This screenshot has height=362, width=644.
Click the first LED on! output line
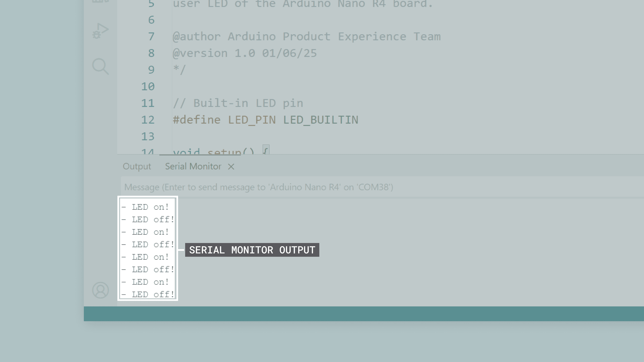tap(145, 207)
